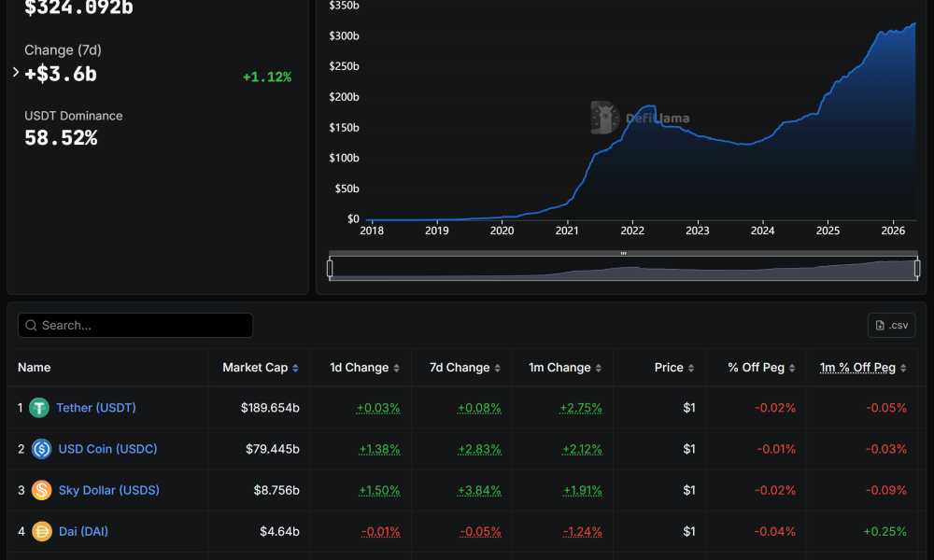The height and width of the screenshot is (560, 934).
Task: Click right handle of chart range slider
Action: coord(917,269)
